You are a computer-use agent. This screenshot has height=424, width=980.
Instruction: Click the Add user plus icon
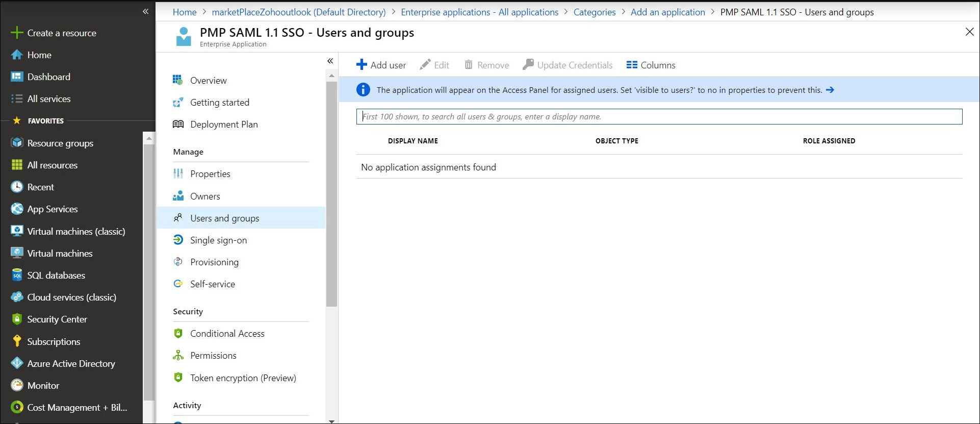click(362, 65)
